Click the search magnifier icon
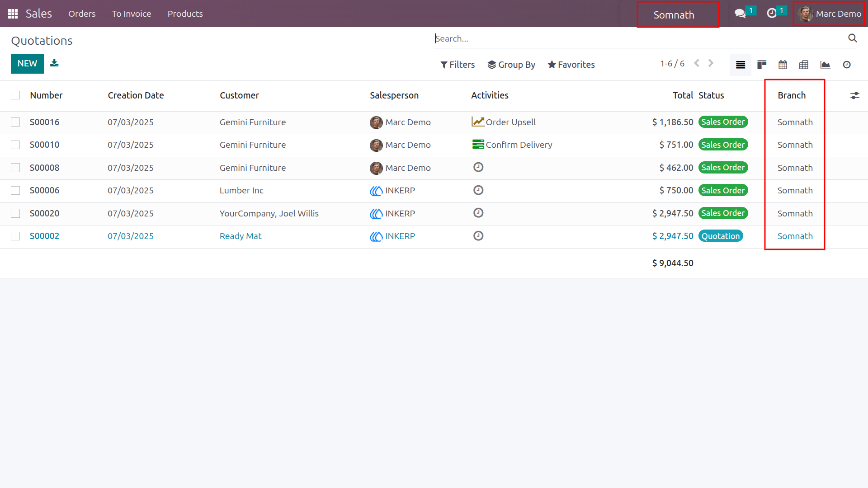The height and width of the screenshot is (488, 868). 853,38
